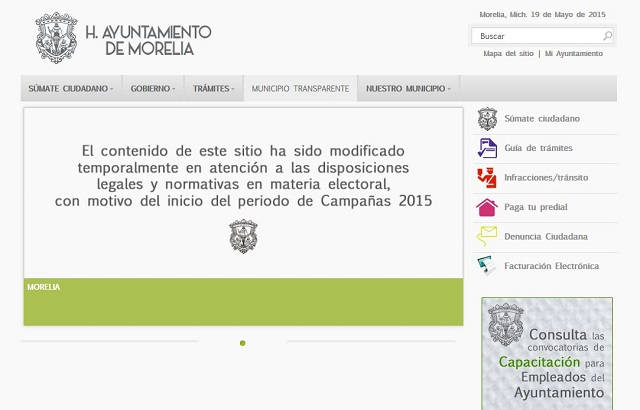Expand the Gobierno dropdown menu
640x410 pixels.
152,89
